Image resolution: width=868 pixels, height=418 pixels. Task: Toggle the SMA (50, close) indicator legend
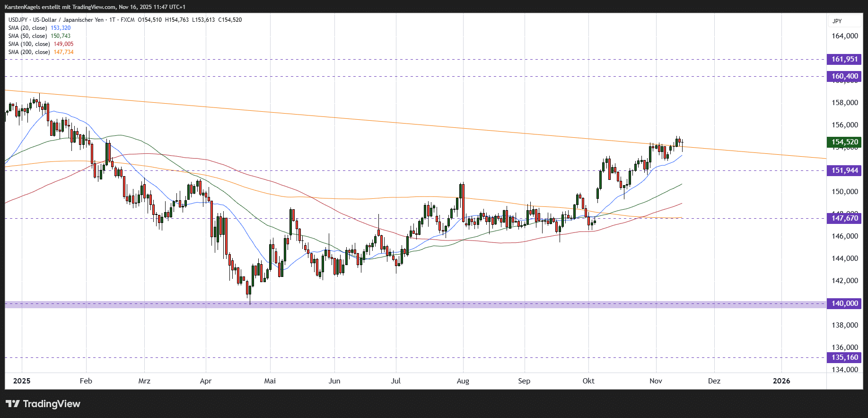(x=28, y=36)
